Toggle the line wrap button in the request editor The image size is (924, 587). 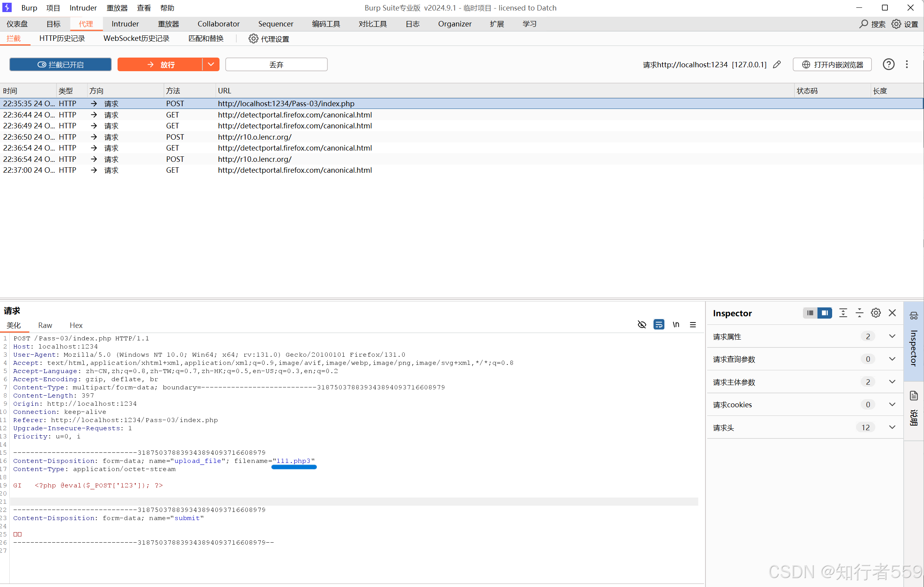(659, 324)
